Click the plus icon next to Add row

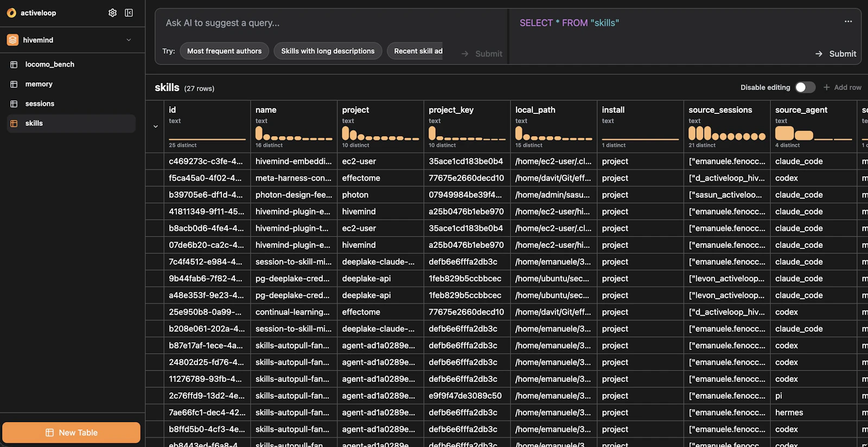coord(827,87)
